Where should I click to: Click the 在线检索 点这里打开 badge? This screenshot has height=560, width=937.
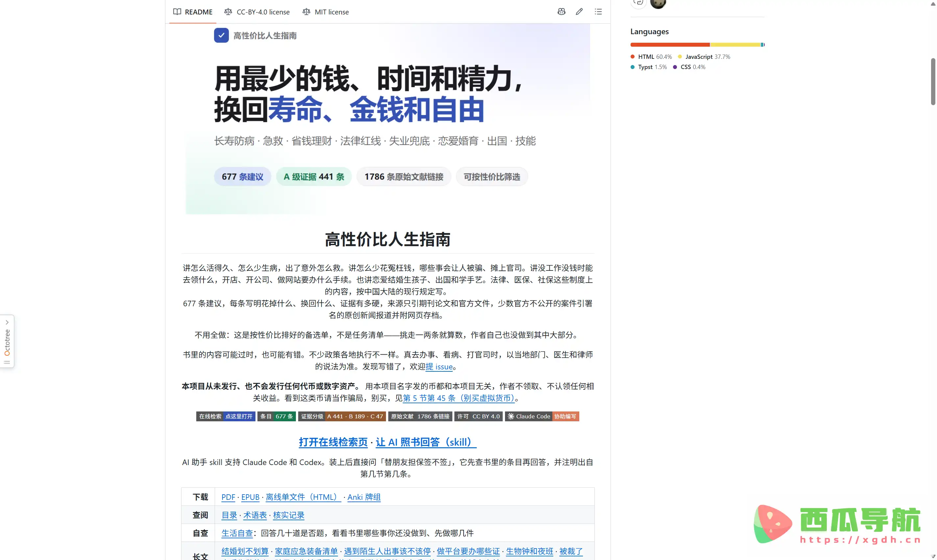[226, 416]
